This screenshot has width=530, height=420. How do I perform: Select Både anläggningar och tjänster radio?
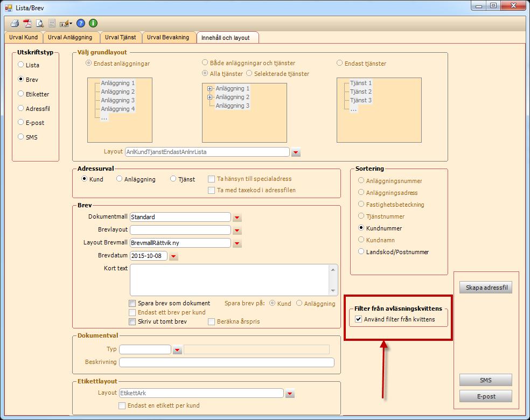[205, 62]
